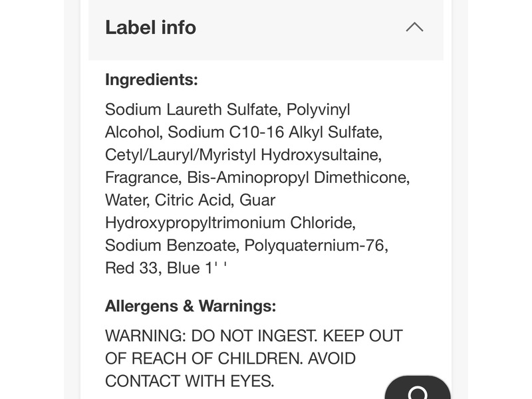532x399 pixels.
Task: Click the Label info section header
Action: click(x=150, y=27)
